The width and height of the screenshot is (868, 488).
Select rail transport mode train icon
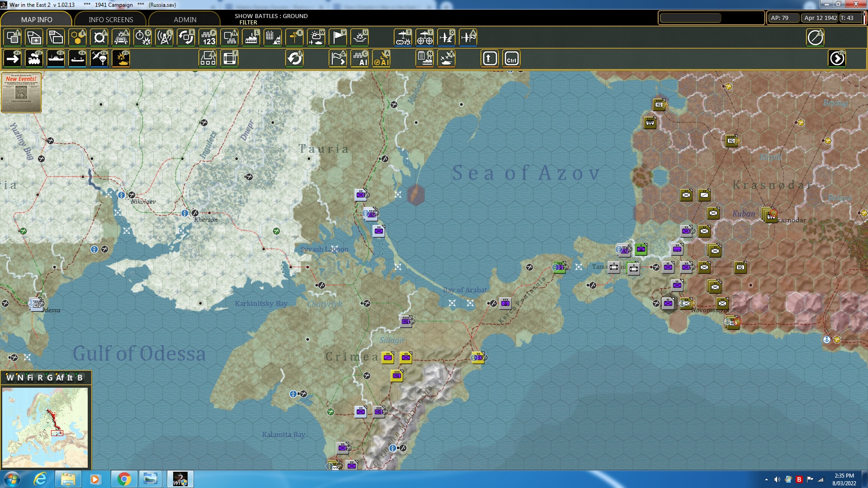coord(34,59)
